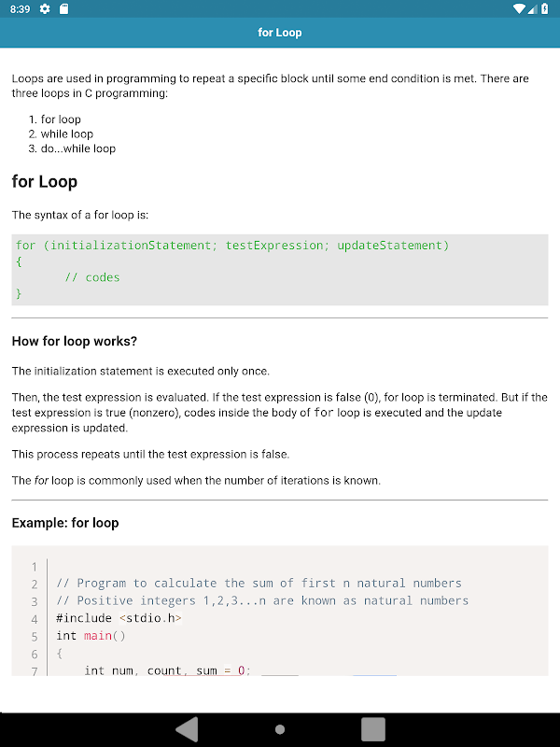
Task: Click the green for-loop syntax code block
Action: click(280, 269)
